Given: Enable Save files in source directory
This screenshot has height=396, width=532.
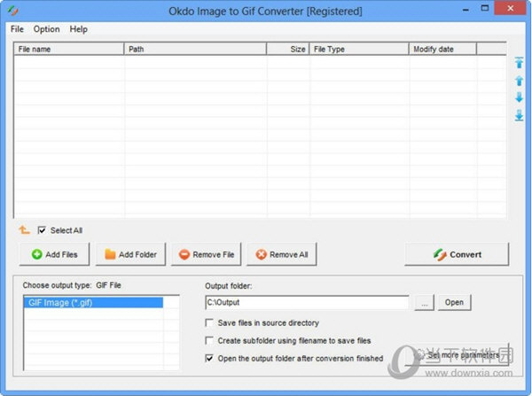Looking at the screenshot, I should point(209,322).
